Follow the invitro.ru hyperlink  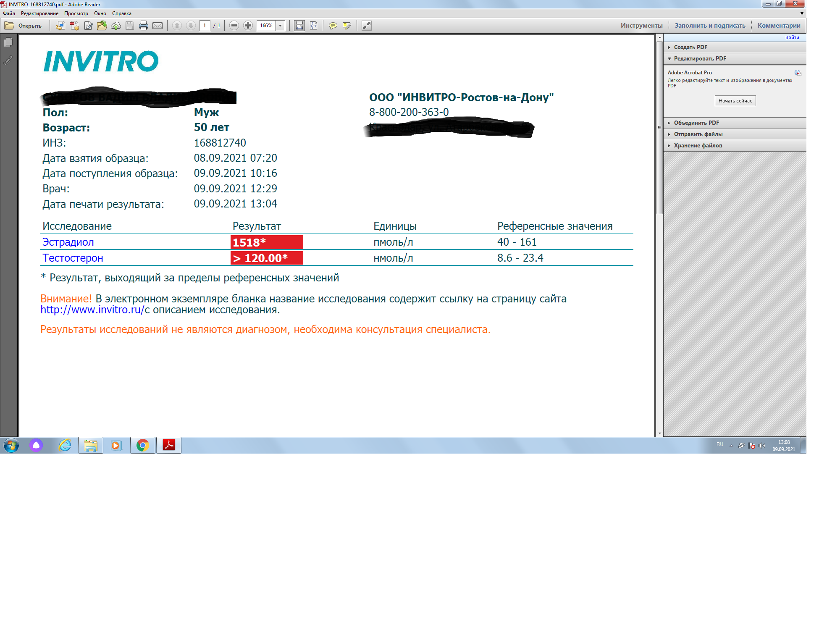point(91,310)
